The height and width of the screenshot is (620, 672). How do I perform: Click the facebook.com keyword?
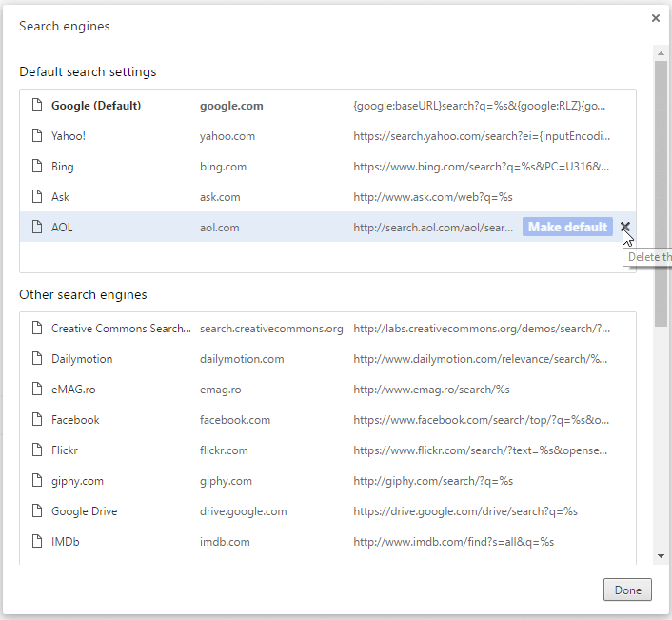pos(235,420)
